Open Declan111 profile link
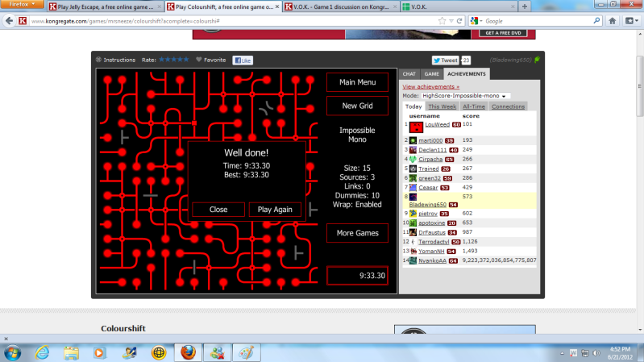 [433, 150]
